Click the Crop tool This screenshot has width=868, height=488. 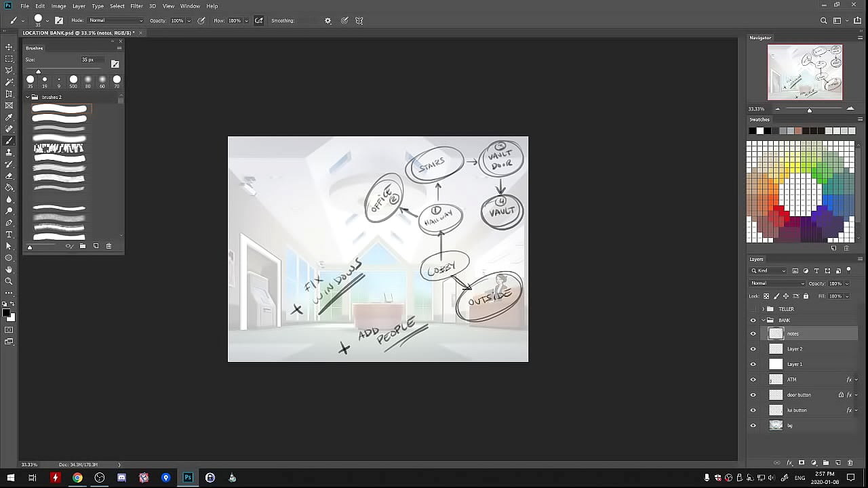(9, 94)
